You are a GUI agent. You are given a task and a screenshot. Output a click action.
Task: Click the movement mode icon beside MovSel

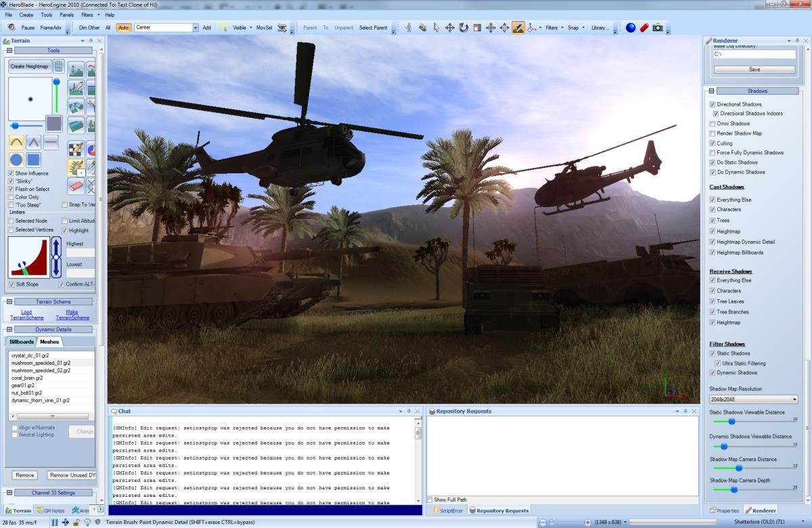tap(282, 28)
